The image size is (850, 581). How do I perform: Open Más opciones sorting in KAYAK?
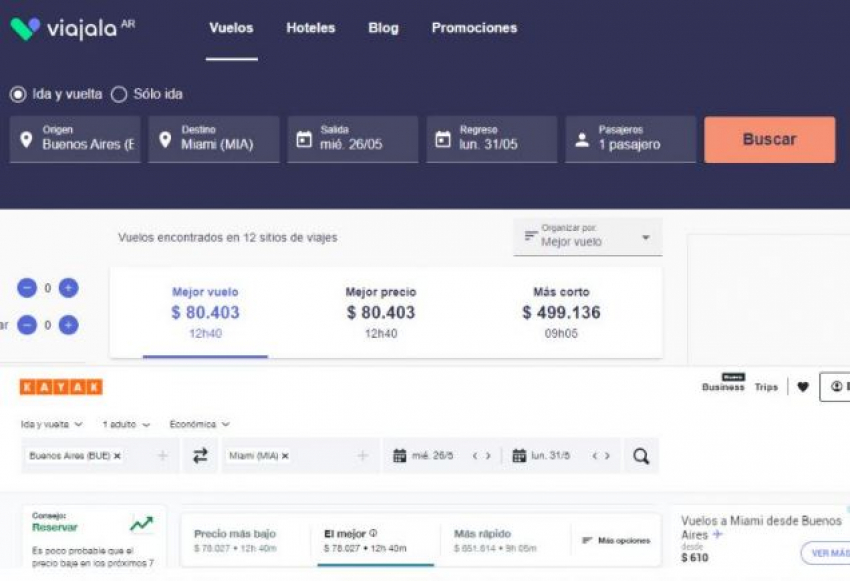(x=616, y=540)
